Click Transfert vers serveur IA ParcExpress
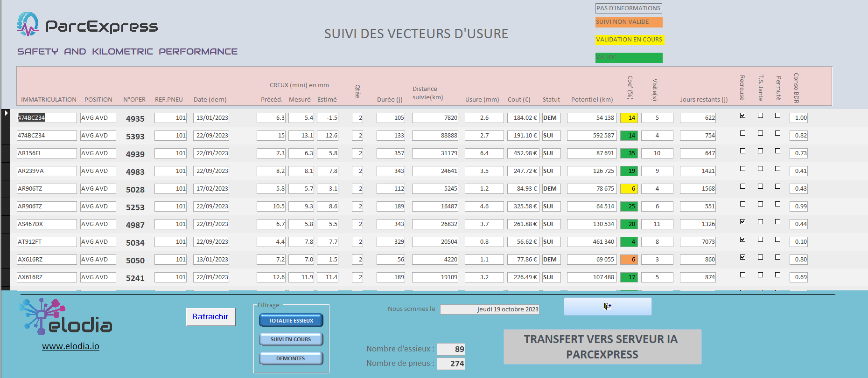868x378 pixels. coord(602,347)
